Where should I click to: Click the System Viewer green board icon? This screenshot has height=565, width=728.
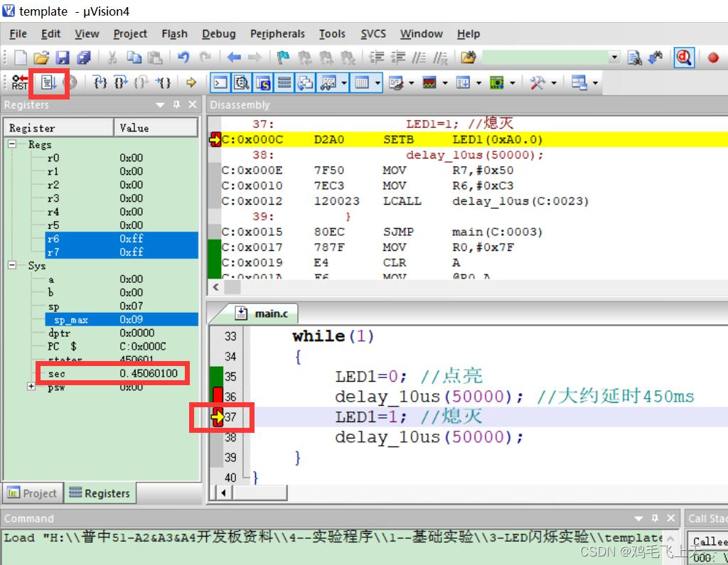pyautogui.click(x=497, y=82)
